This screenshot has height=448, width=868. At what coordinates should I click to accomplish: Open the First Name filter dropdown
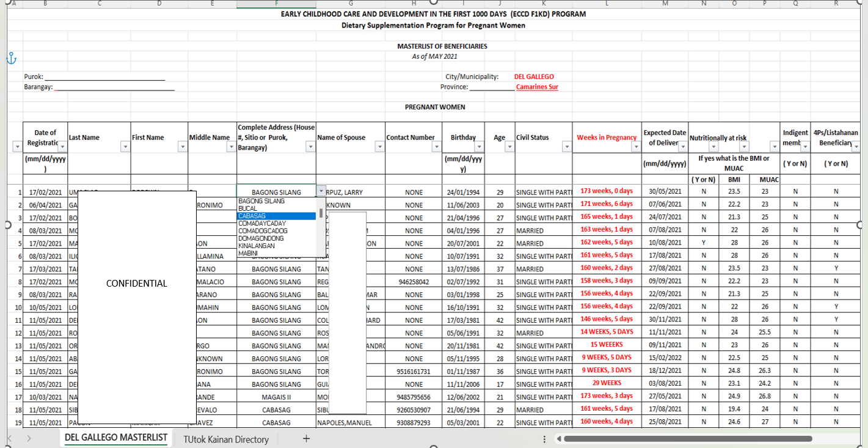point(182,147)
